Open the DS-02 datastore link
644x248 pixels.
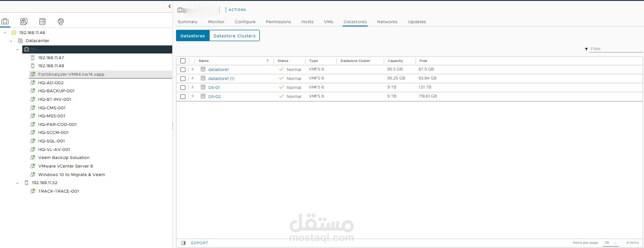point(214,97)
